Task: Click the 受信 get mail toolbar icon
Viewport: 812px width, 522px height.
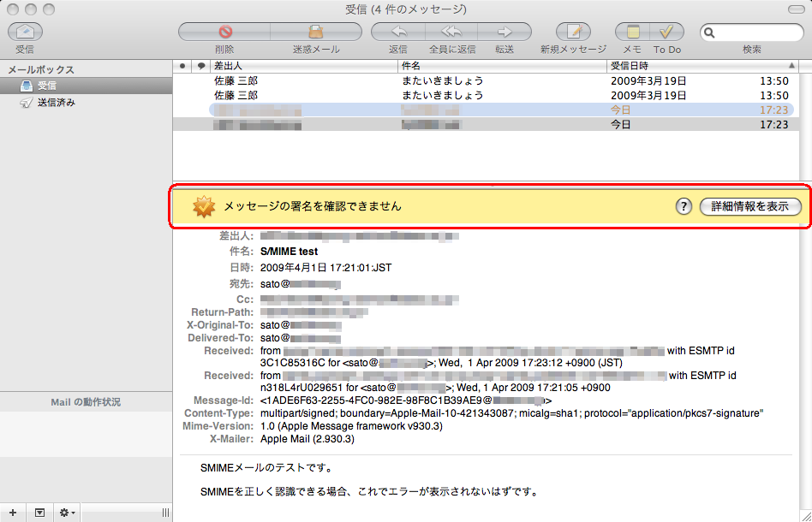Action: (x=25, y=32)
